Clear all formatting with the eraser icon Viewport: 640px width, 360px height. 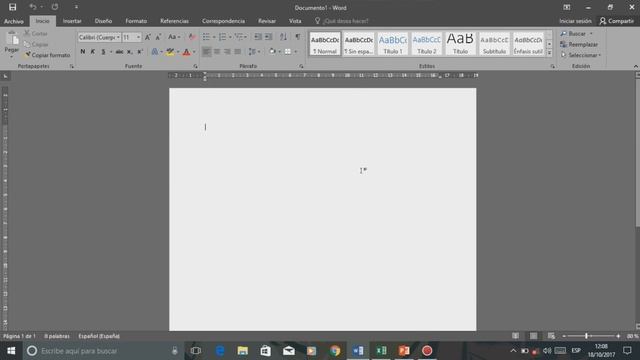191,37
